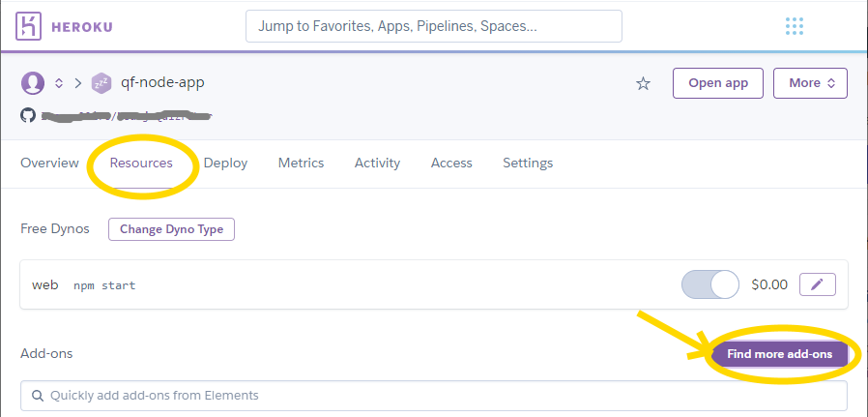Click the user avatar icon
This screenshot has height=417, width=868.
pos(33,83)
